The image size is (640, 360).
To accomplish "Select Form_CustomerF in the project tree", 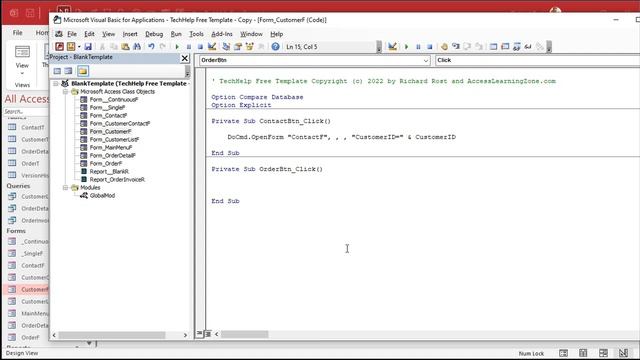I will pyautogui.click(x=110, y=131).
